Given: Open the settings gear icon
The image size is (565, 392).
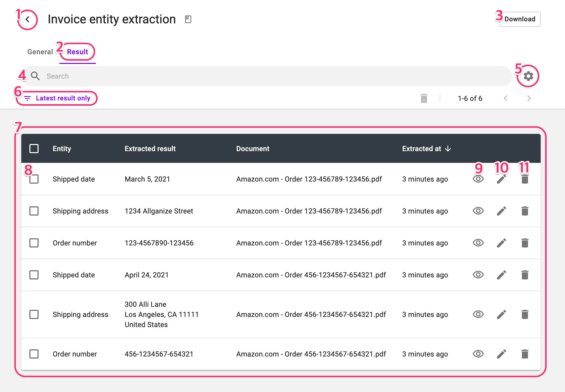Looking at the screenshot, I should pyautogui.click(x=528, y=76).
